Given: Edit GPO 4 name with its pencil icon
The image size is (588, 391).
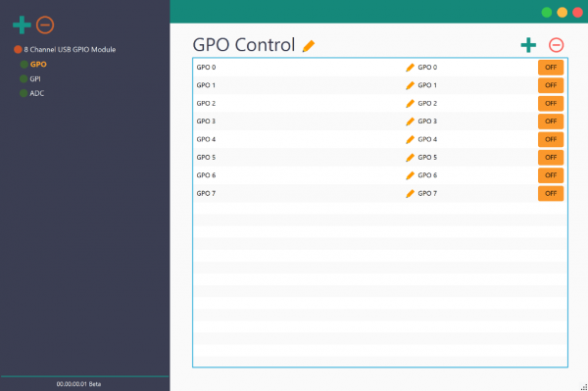Looking at the screenshot, I should 410,139.
